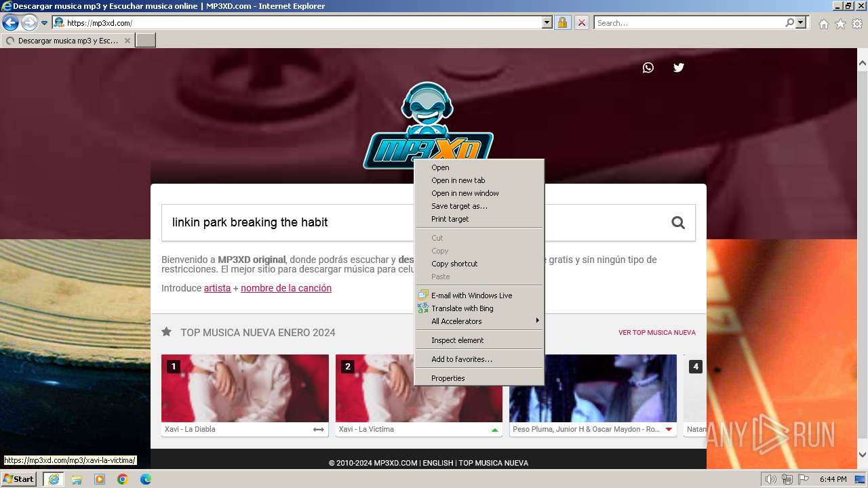Click Xavi - La Victima song title

pyautogui.click(x=366, y=429)
